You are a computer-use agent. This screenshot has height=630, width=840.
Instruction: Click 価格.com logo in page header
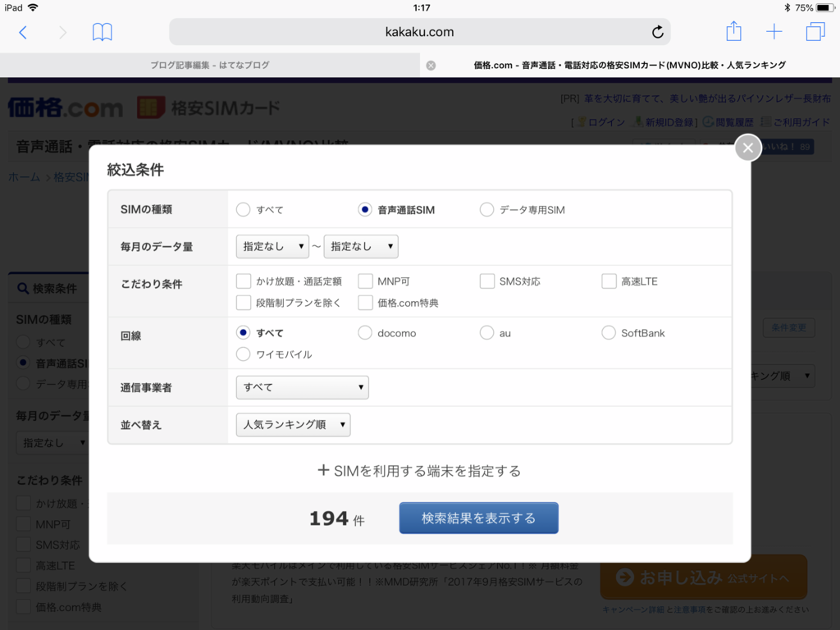point(66,107)
